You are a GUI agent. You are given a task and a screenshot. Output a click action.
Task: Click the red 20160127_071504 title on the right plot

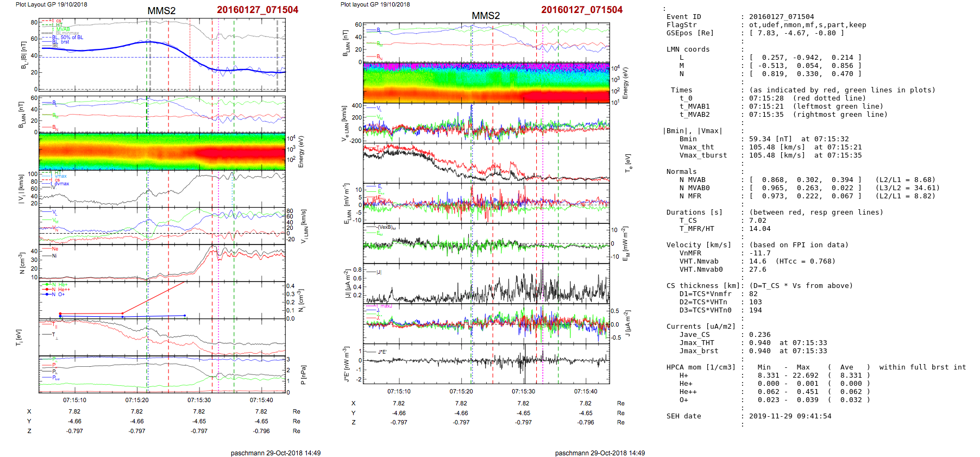(582, 10)
